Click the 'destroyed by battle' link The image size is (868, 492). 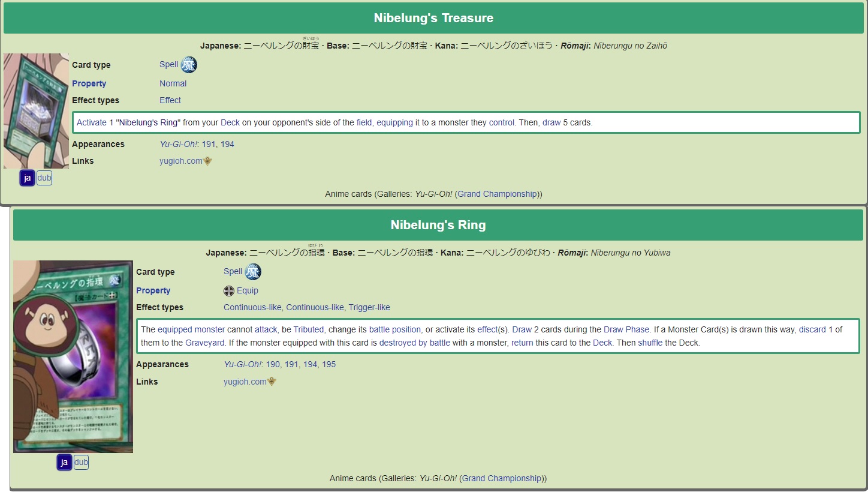[415, 343]
